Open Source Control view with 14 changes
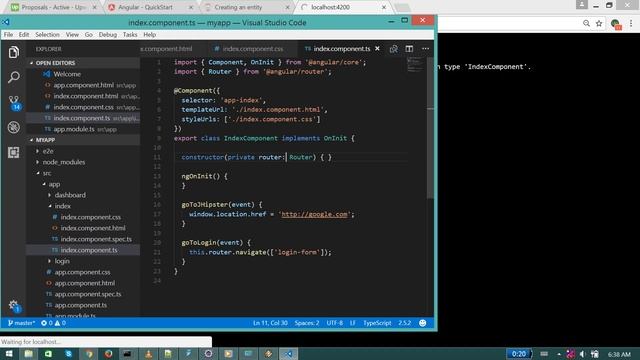The image size is (640, 360). 14,102
